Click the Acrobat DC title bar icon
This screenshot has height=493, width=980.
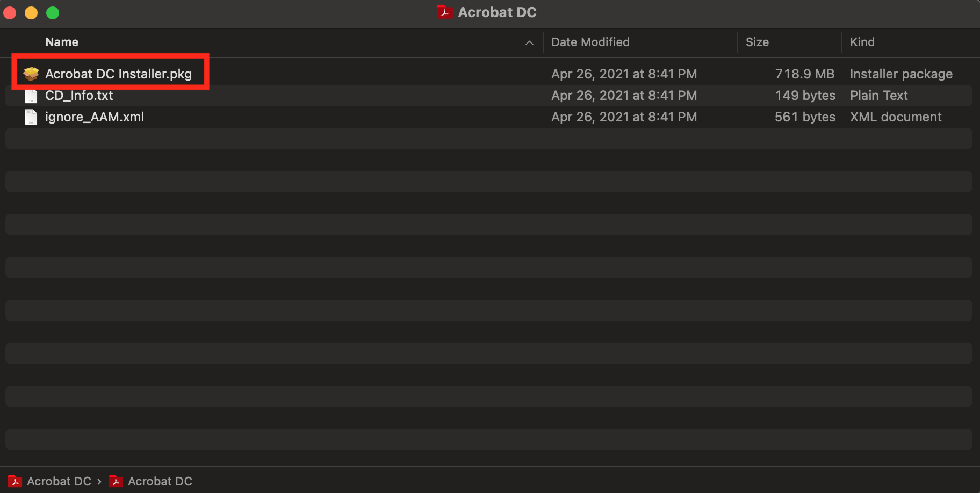coord(444,12)
